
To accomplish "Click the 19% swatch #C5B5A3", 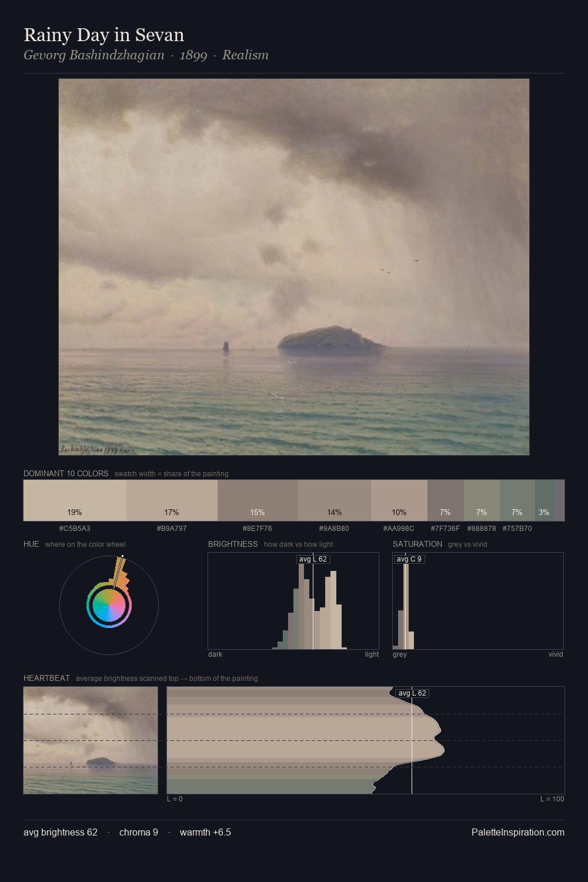I will (x=75, y=500).
